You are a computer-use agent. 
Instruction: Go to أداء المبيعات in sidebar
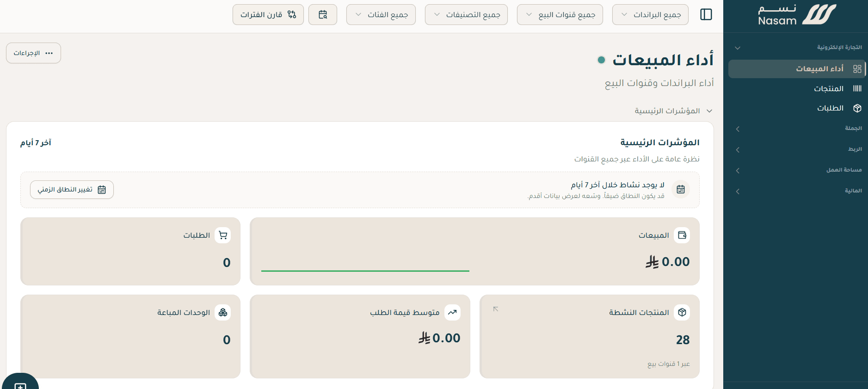click(x=796, y=69)
